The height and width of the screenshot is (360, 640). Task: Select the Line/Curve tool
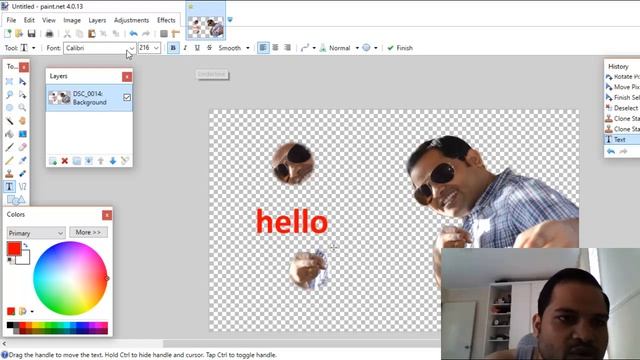[22, 187]
